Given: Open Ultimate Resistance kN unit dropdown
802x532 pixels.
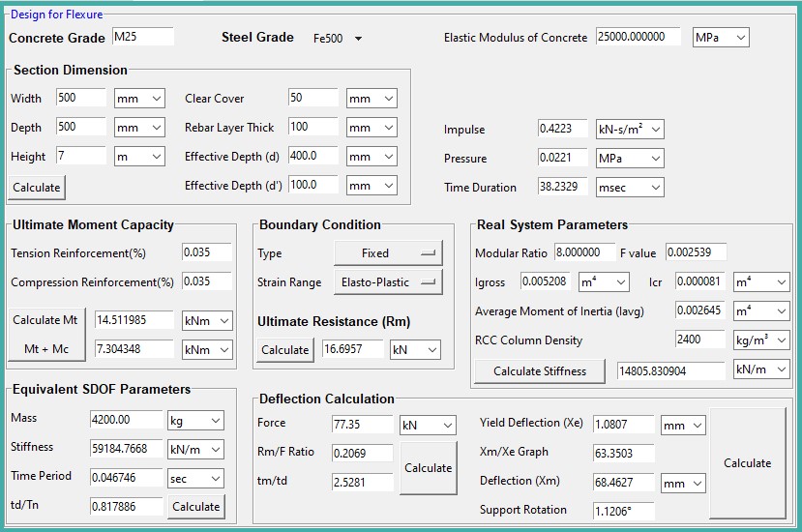Looking at the screenshot, I should [415, 350].
